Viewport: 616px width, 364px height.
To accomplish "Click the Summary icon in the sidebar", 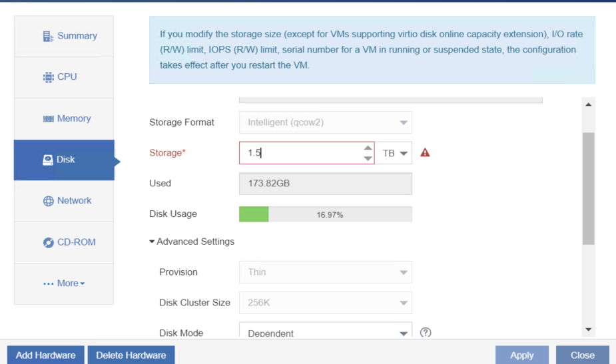I will click(x=48, y=37).
